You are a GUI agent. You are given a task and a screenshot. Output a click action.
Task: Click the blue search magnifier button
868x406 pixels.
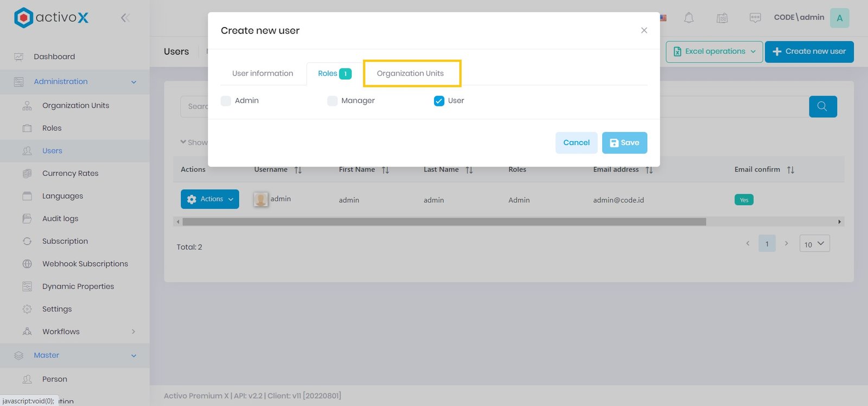[822, 106]
